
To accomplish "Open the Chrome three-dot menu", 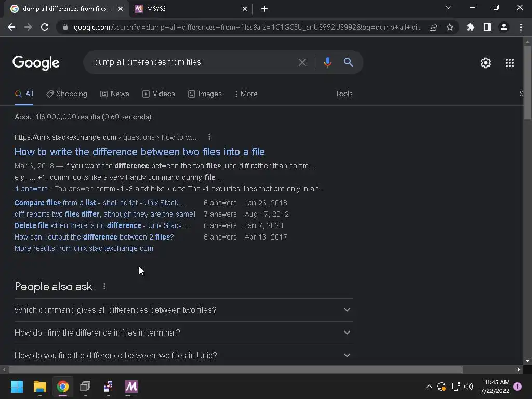I will [x=521, y=27].
